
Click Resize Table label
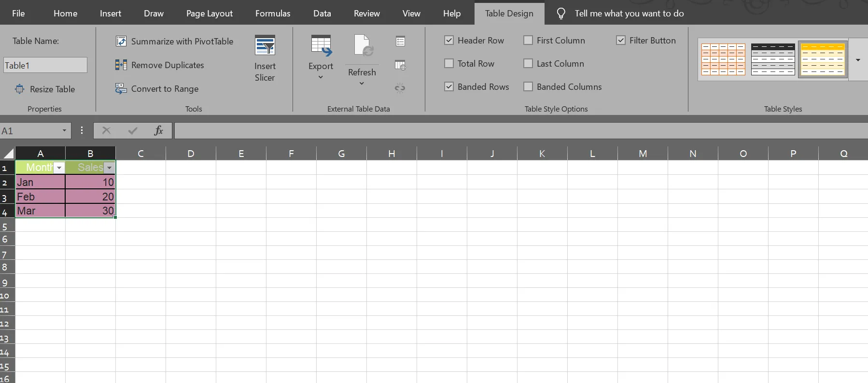pyautogui.click(x=52, y=89)
